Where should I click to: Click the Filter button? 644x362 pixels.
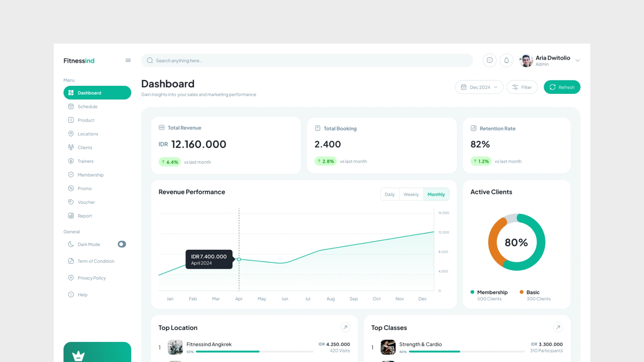pyautogui.click(x=522, y=87)
